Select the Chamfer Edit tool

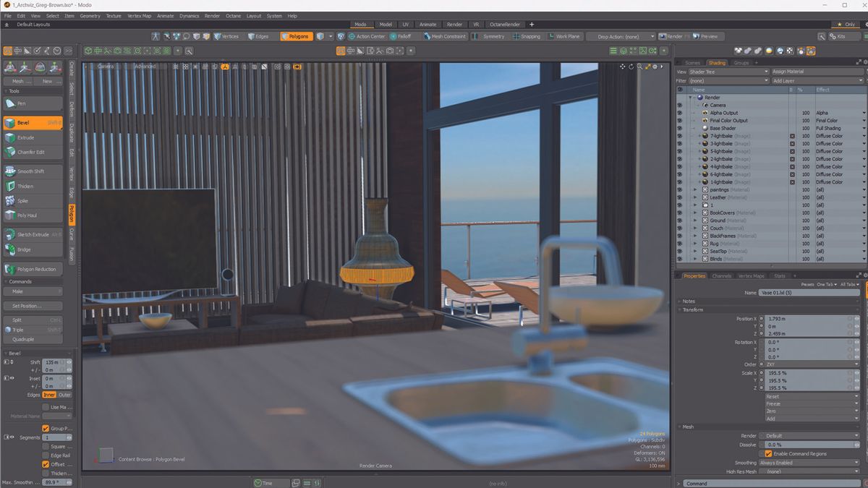click(x=33, y=153)
